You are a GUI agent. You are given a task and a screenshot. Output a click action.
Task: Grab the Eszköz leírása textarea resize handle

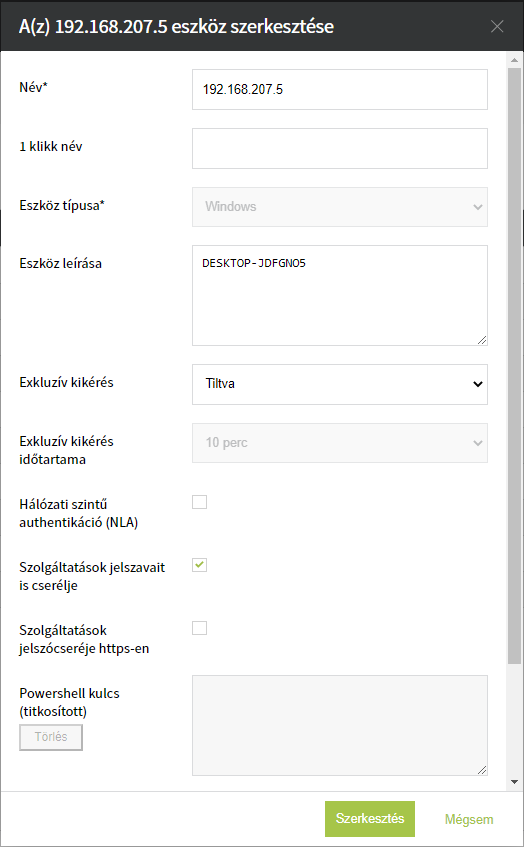click(482, 340)
